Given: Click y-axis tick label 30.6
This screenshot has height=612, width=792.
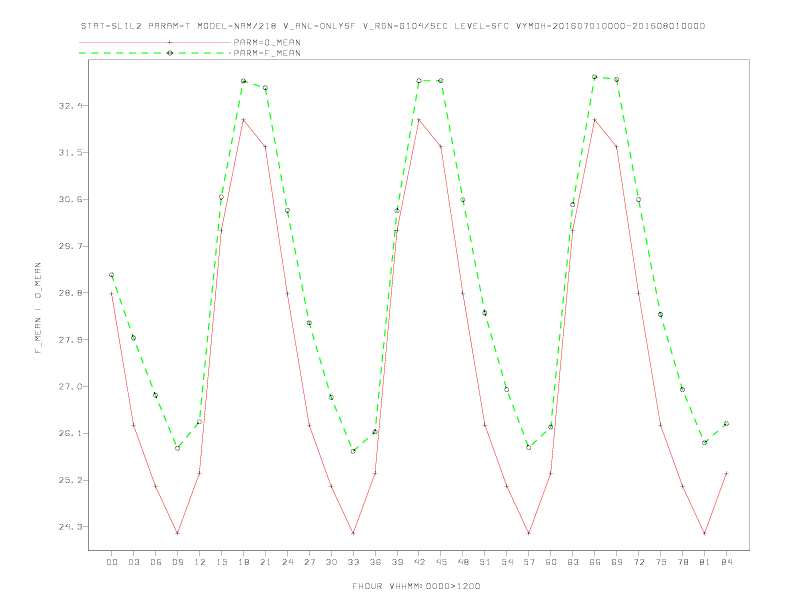Looking at the screenshot, I should tap(69, 199).
